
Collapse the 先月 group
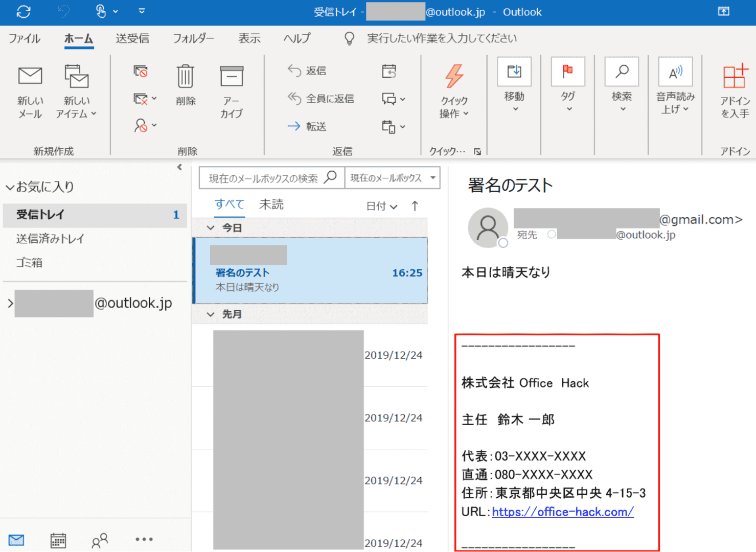click(211, 314)
